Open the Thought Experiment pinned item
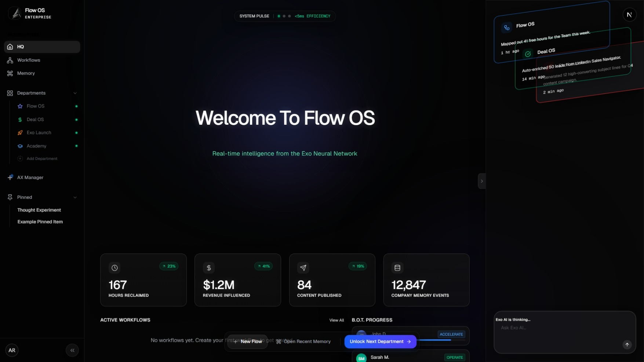The width and height of the screenshot is (644, 362). point(39,210)
